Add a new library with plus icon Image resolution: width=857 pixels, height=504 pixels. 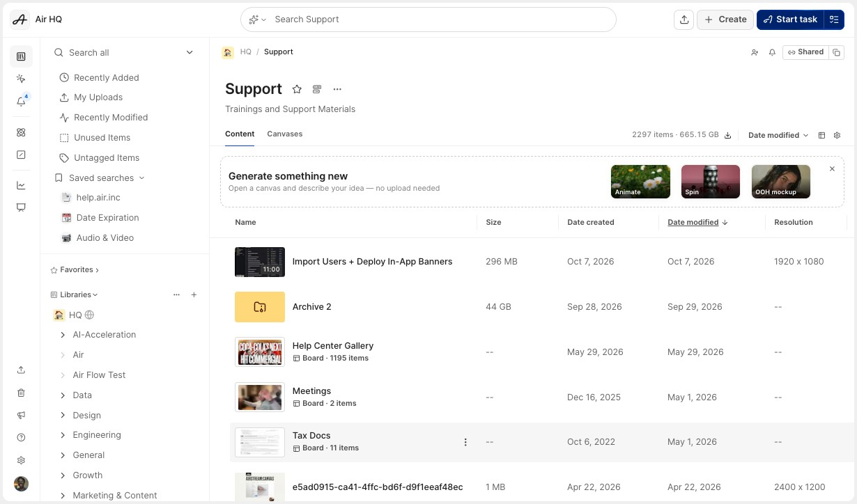194,294
